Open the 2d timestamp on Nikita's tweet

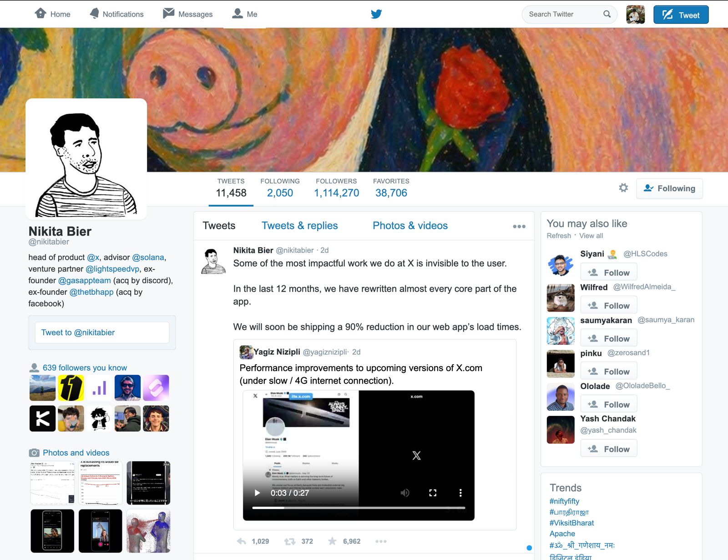(x=324, y=250)
